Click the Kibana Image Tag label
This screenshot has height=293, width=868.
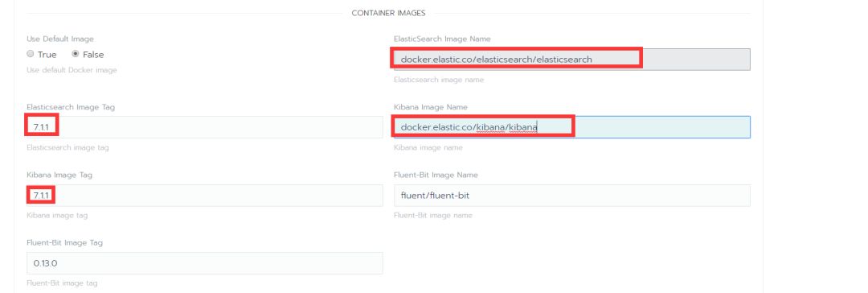point(59,175)
